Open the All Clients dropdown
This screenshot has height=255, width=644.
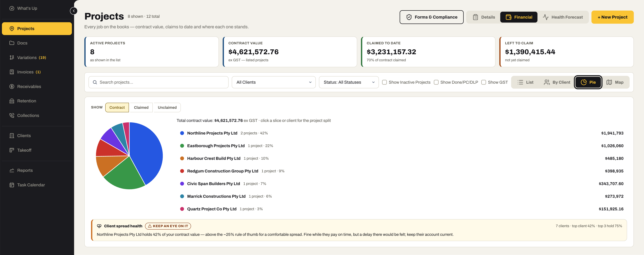(x=273, y=82)
